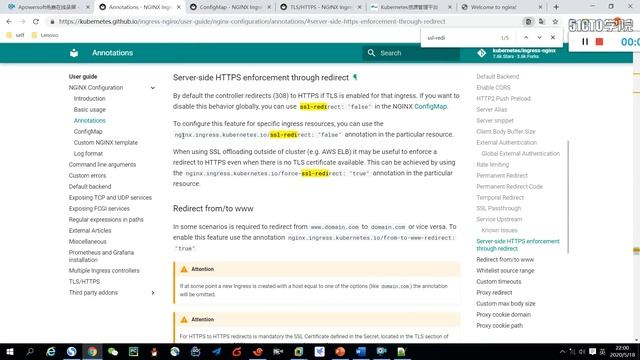
Task: Open Exposing TCP and UDP services
Action: 110,198
